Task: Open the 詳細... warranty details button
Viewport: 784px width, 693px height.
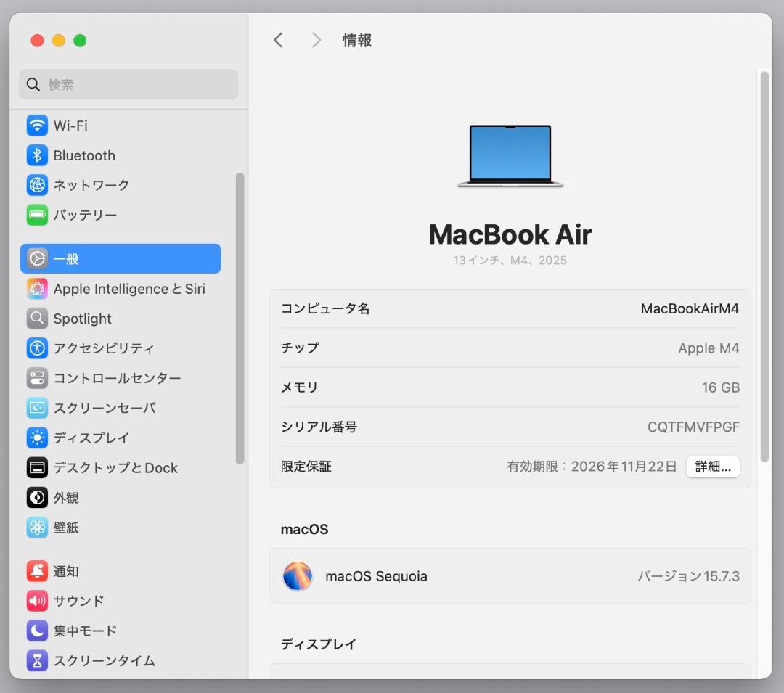Action: point(712,467)
